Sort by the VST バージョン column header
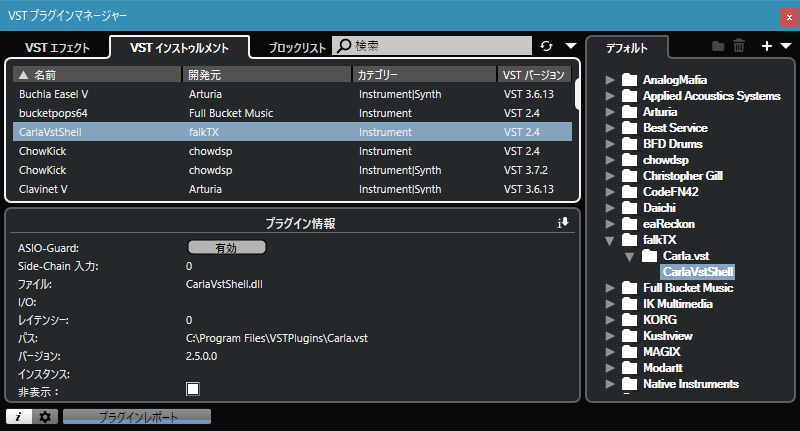The height and width of the screenshot is (431, 800). (x=534, y=75)
